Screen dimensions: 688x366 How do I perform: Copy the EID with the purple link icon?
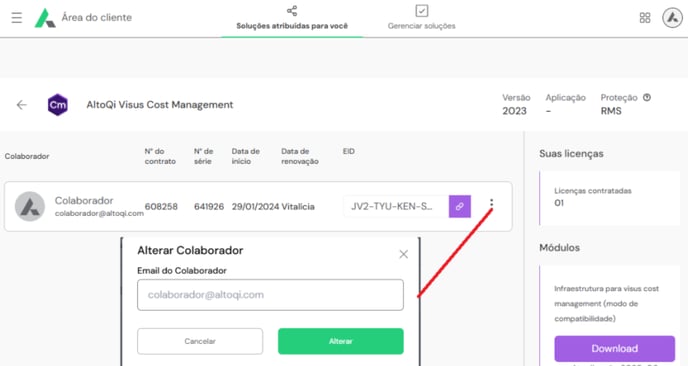click(459, 206)
